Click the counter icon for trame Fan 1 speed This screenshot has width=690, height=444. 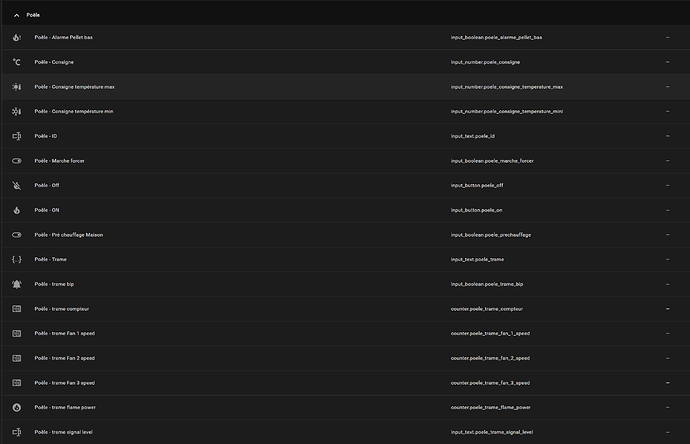point(17,334)
